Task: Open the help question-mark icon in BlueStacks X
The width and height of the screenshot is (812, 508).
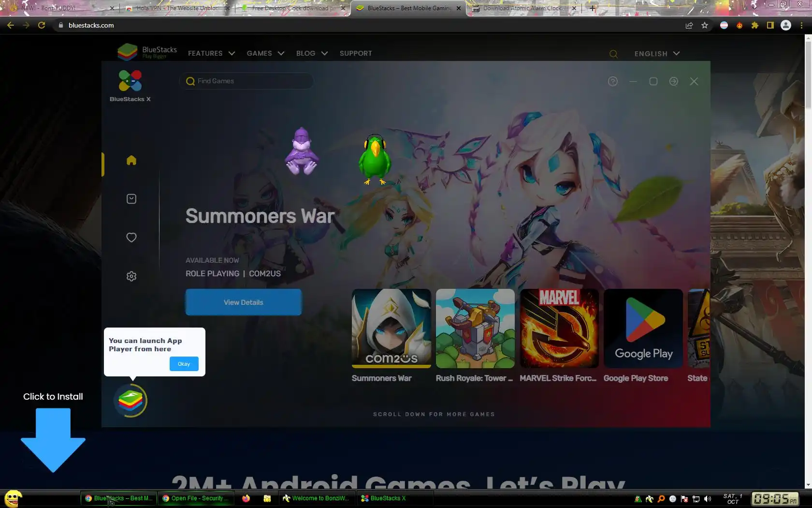Action: [x=612, y=81]
